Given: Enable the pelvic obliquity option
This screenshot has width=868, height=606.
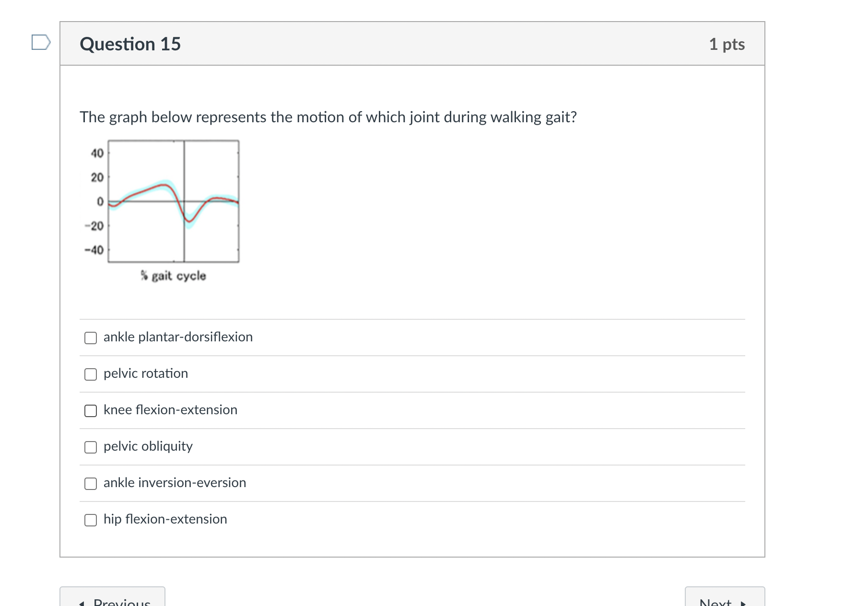Looking at the screenshot, I should pyautogui.click(x=90, y=447).
